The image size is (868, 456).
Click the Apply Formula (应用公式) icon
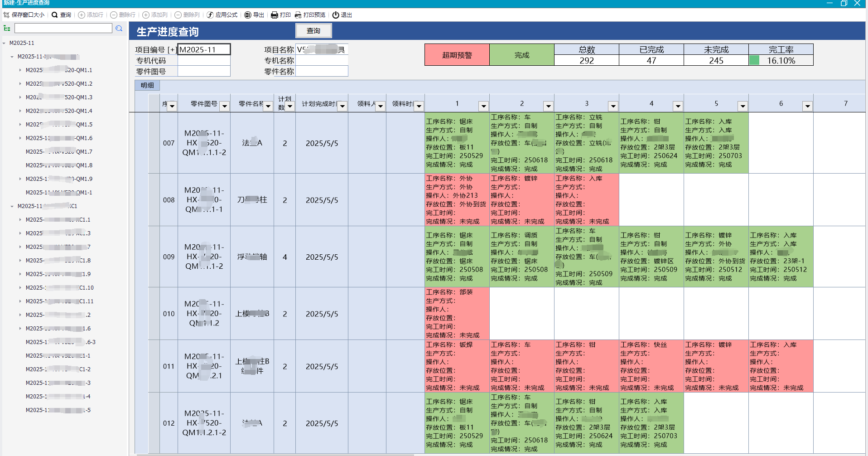210,15
